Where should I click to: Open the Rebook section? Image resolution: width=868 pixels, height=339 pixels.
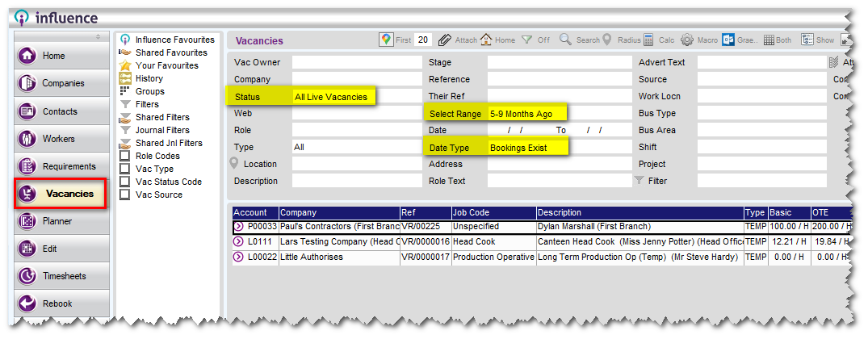point(61,303)
